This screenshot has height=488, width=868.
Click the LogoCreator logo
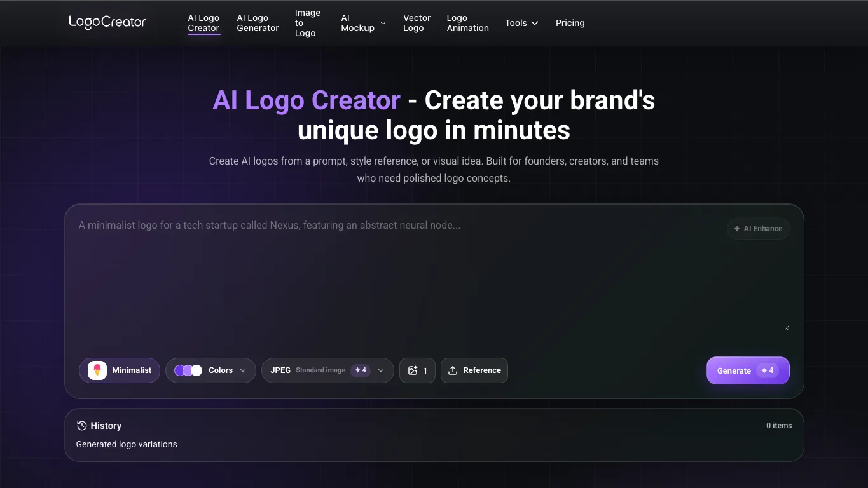point(107,22)
